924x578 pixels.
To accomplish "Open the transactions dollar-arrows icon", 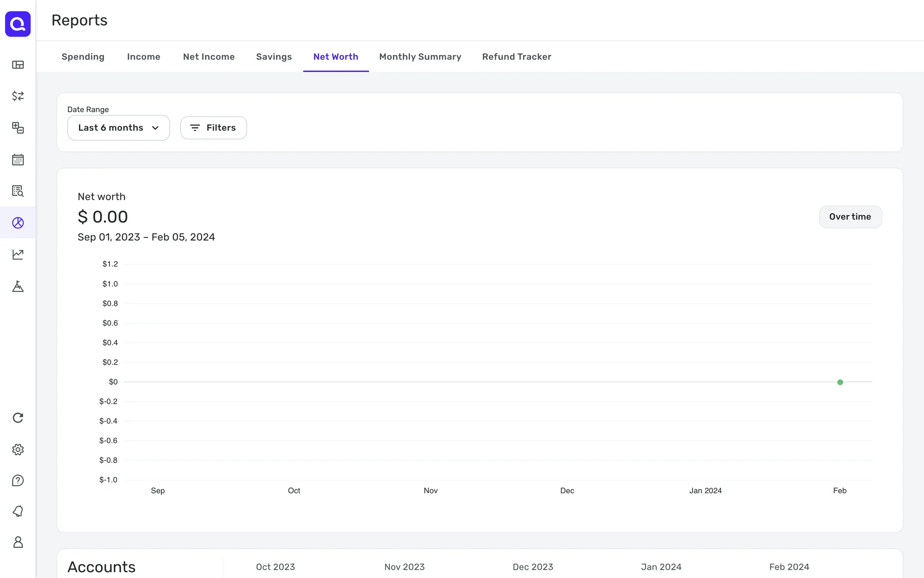I will 18,96.
